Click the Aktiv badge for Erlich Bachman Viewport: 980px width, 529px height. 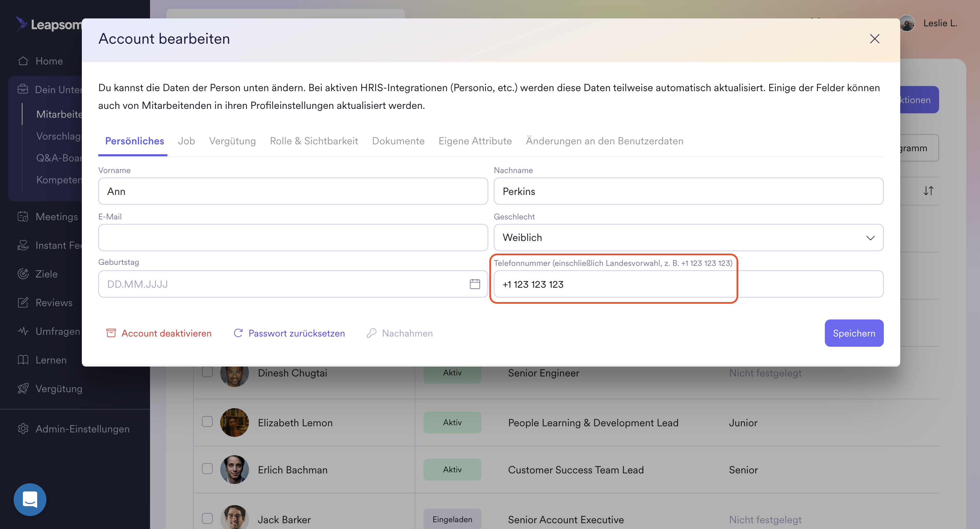click(452, 469)
